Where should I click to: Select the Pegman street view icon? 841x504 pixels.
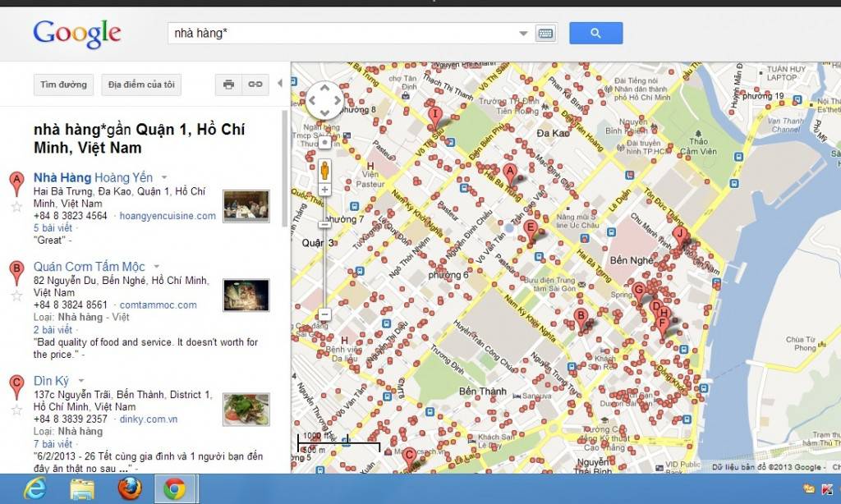pyautogui.click(x=324, y=169)
